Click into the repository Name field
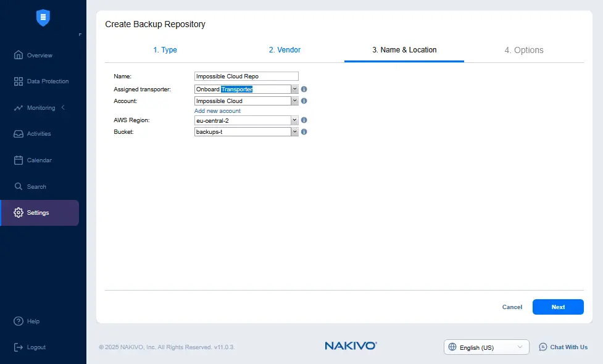Image resolution: width=603 pixels, height=364 pixels. tap(246, 77)
